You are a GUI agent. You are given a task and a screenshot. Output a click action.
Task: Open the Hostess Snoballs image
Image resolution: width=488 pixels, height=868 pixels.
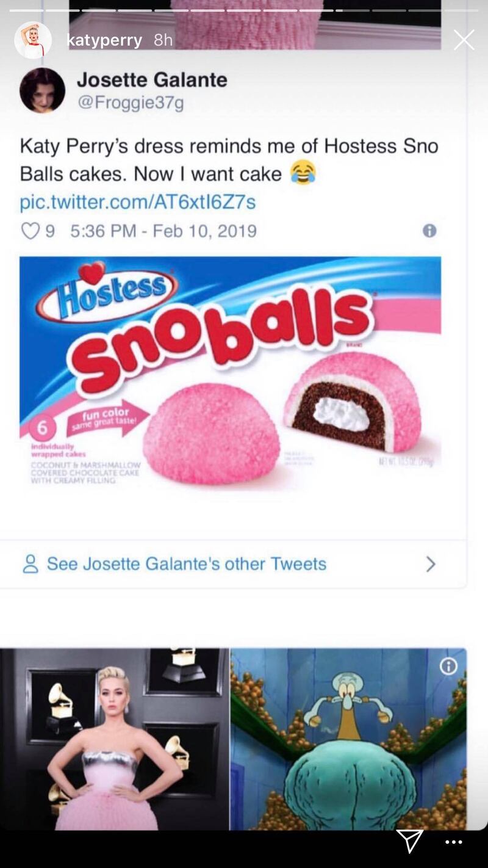pos(230,374)
